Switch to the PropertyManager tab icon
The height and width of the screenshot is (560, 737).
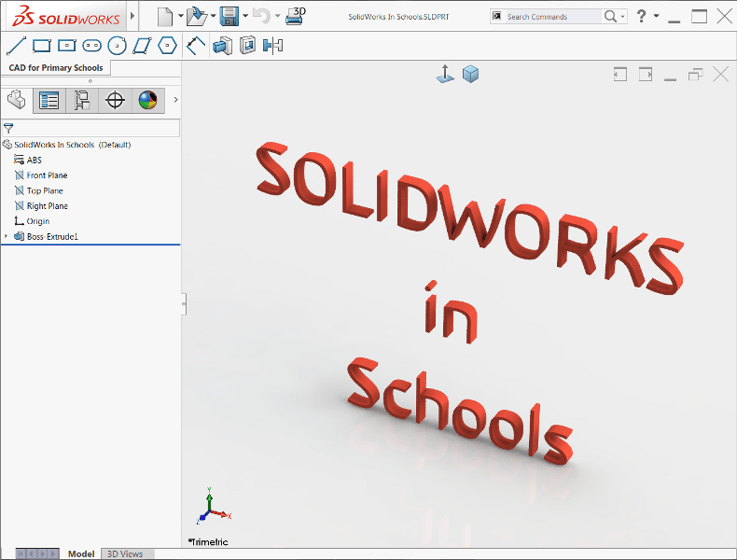(49, 100)
